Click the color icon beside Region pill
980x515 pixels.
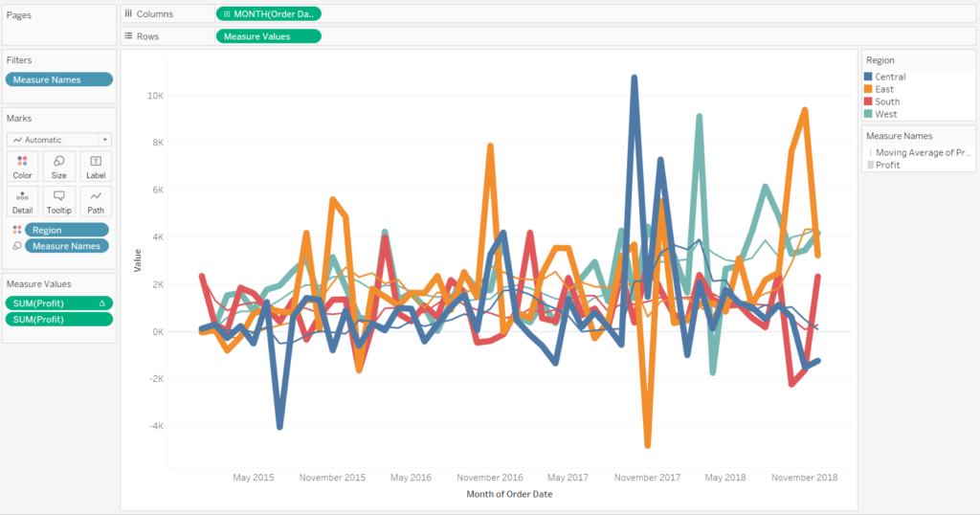(x=16, y=230)
